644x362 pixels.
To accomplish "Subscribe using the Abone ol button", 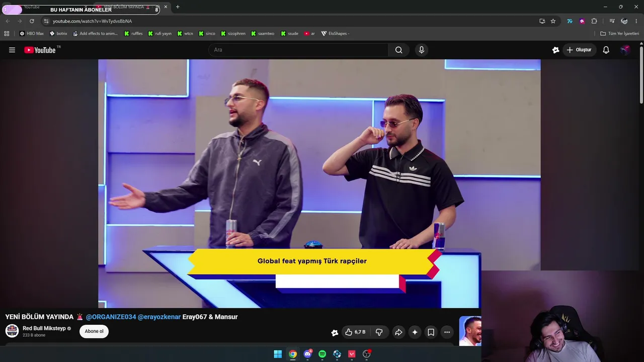I will click(x=94, y=331).
